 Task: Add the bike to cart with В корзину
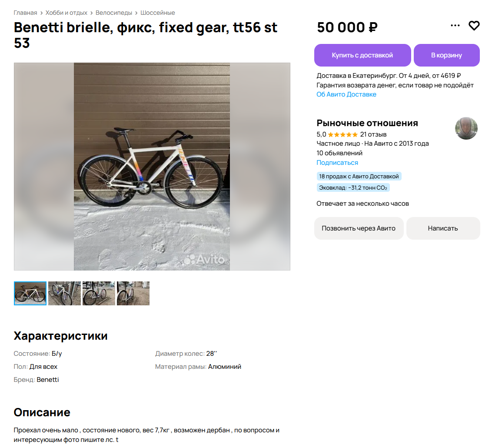[x=446, y=55]
